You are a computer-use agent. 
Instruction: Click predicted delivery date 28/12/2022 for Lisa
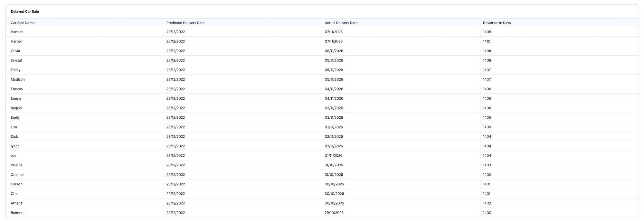coord(175,127)
